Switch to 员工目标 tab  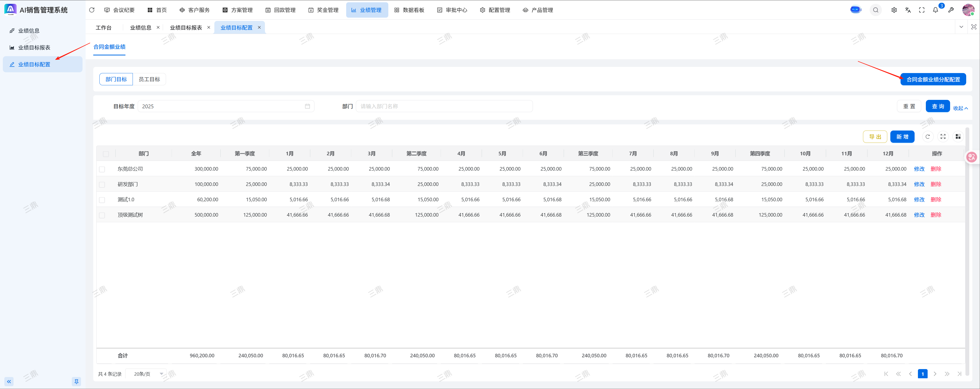[149, 79]
